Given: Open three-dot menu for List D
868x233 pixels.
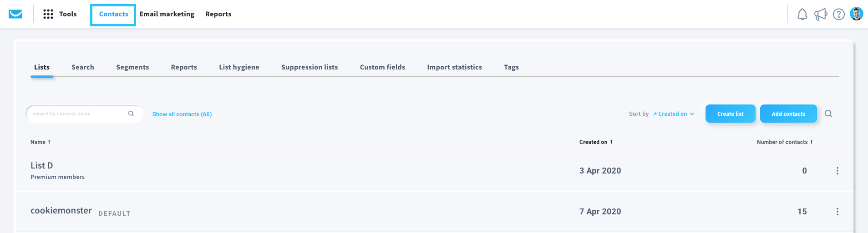Looking at the screenshot, I should [838, 171].
